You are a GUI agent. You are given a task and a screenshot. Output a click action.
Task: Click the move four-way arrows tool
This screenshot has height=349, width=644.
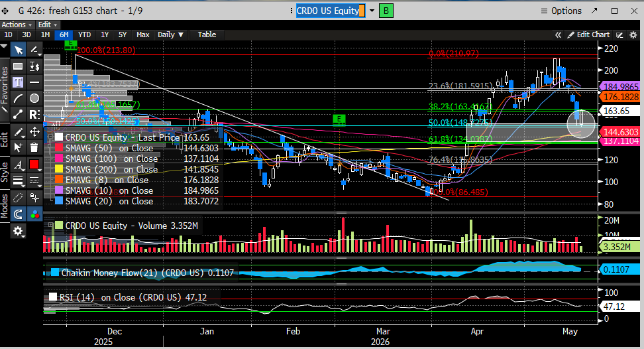click(34, 132)
